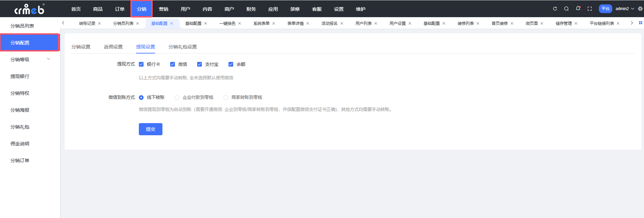The image size is (644, 218).
Task: Click the crmeb logo
Action: pos(30,9)
